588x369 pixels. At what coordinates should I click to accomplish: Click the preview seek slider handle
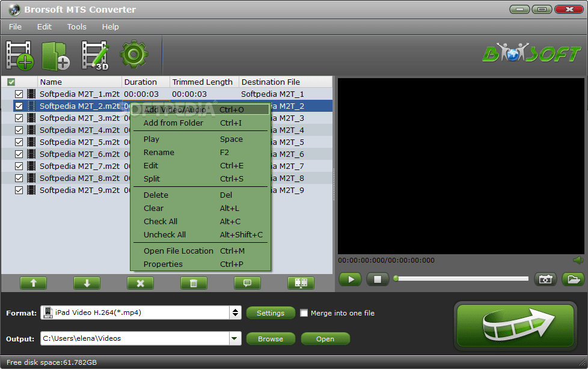coord(396,279)
